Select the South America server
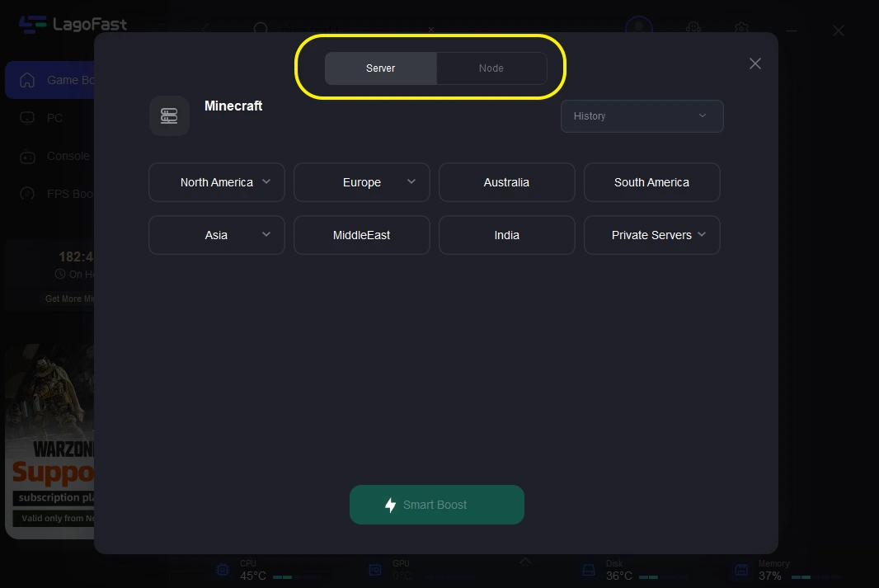 pyautogui.click(x=651, y=182)
